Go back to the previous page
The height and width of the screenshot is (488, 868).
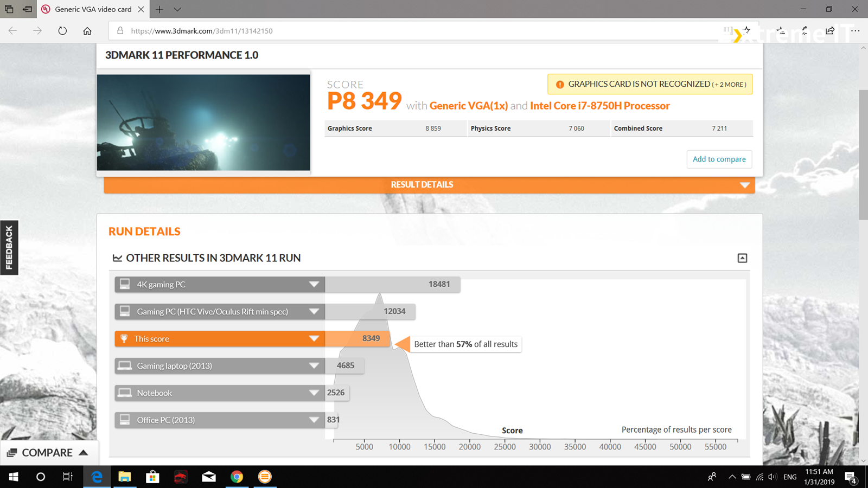click(12, 31)
